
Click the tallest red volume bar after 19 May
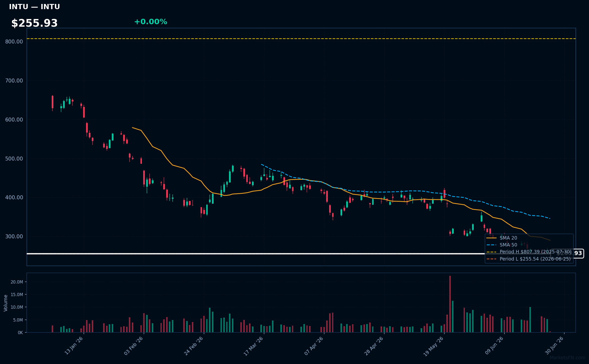450,304
